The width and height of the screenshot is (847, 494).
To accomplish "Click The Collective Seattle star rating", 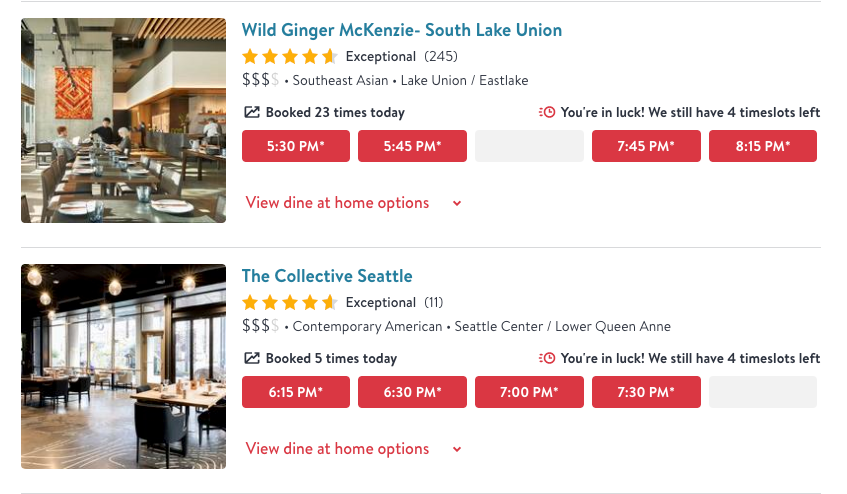I will (290, 303).
